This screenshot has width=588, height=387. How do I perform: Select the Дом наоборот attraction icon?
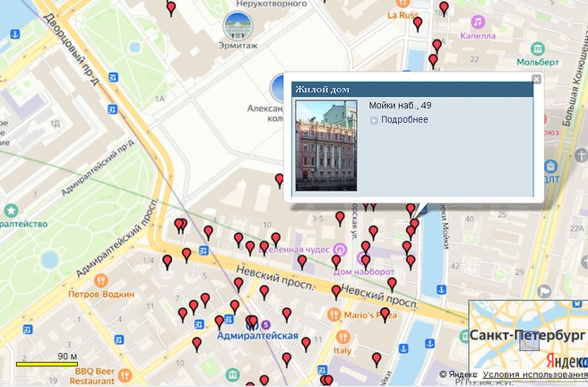click(363, 259)
